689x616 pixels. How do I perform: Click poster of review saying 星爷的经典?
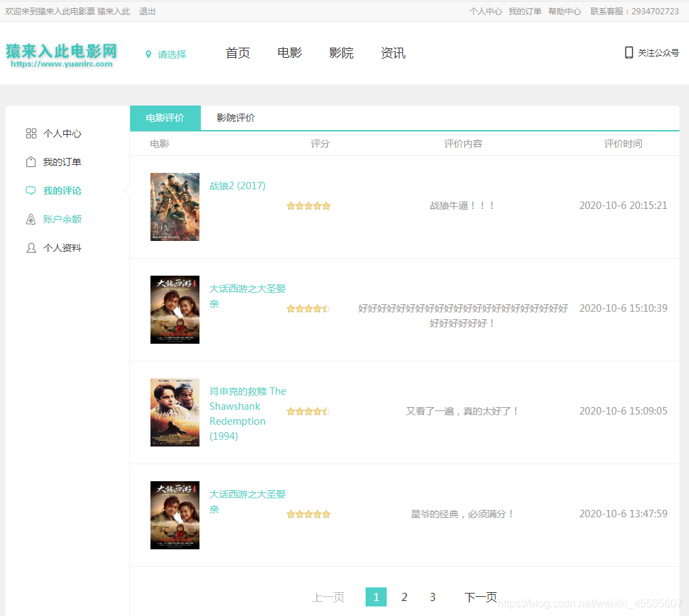click(175, 515)
